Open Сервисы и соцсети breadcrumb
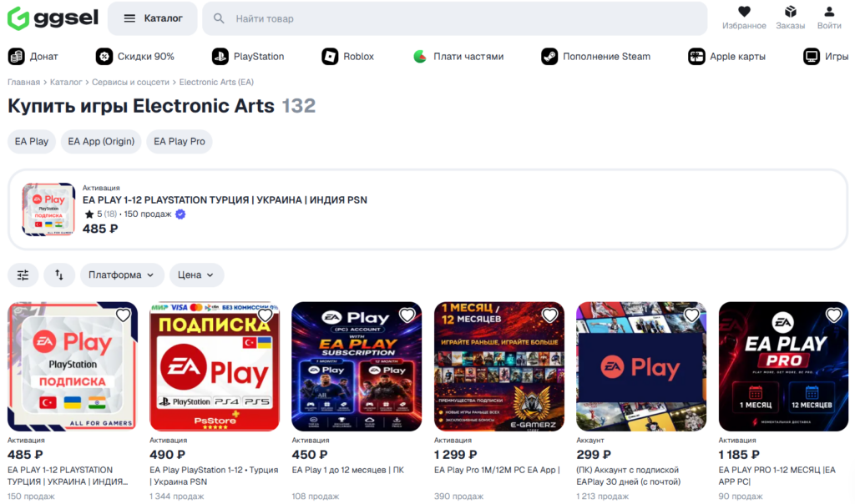Screen dimensions: 855x504 point(130,83)
